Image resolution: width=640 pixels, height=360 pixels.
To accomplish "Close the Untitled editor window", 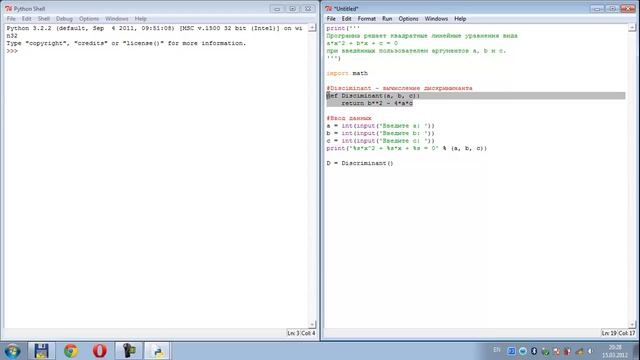I will (x=628, y=9).
